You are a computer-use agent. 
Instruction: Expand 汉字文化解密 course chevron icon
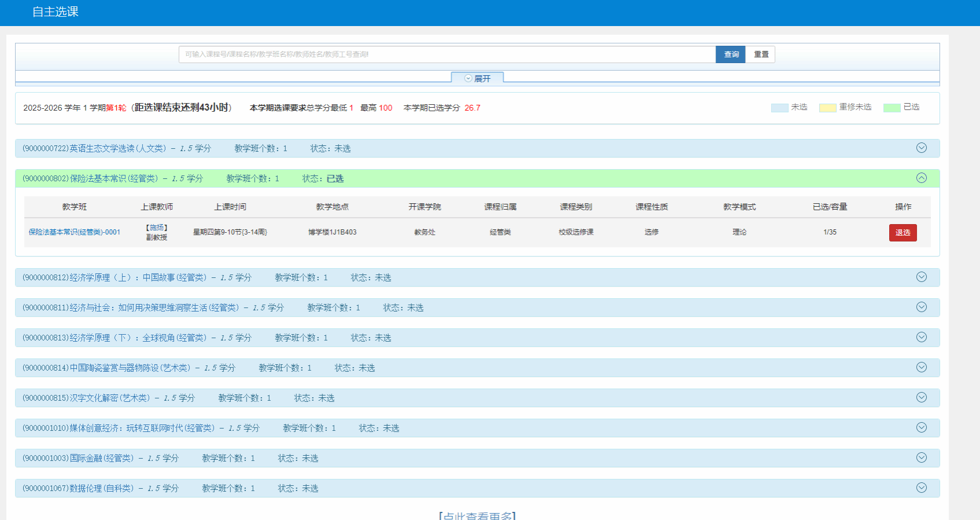[x=922, y=398]
